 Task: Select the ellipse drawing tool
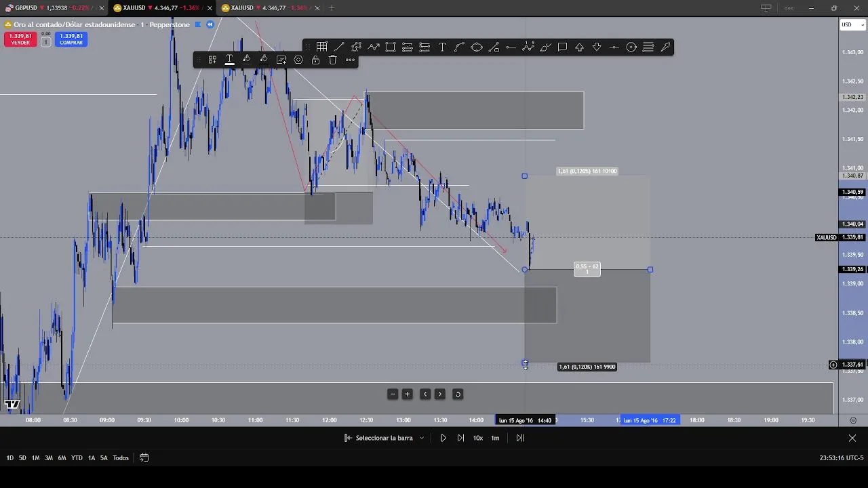click(477, 47)
